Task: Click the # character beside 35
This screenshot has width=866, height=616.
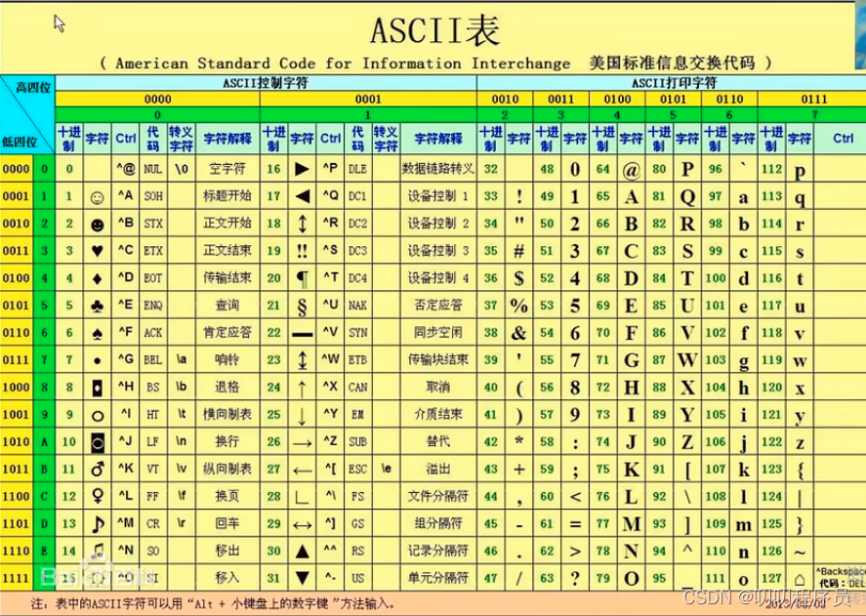Action: click(x=518, y=251)
